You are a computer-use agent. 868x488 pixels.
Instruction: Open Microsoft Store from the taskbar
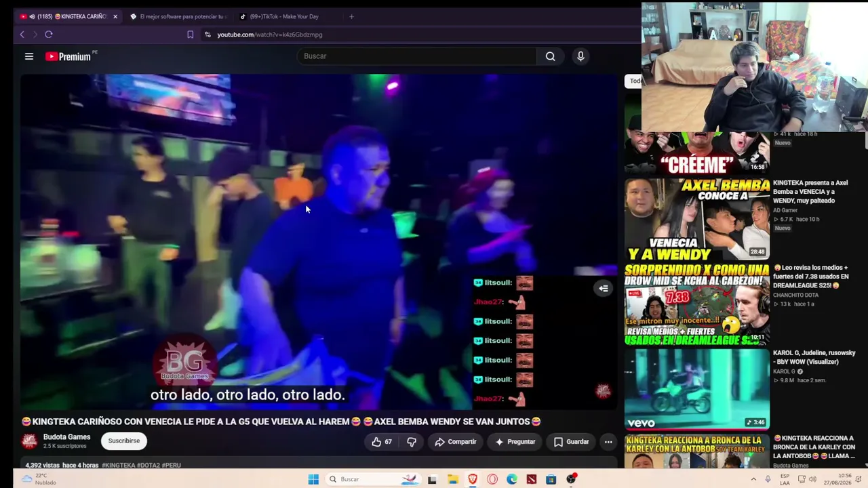coord(551,479)
